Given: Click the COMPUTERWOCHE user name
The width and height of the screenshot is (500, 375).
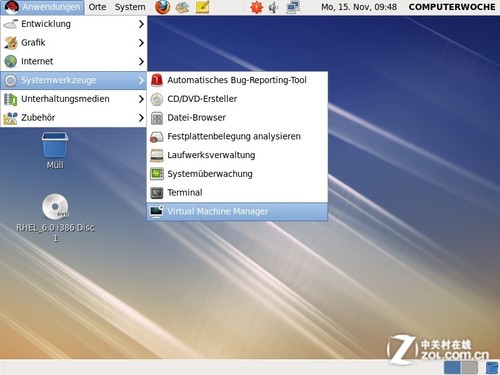Looking at the screenshot, I should [x=452, y=7].
